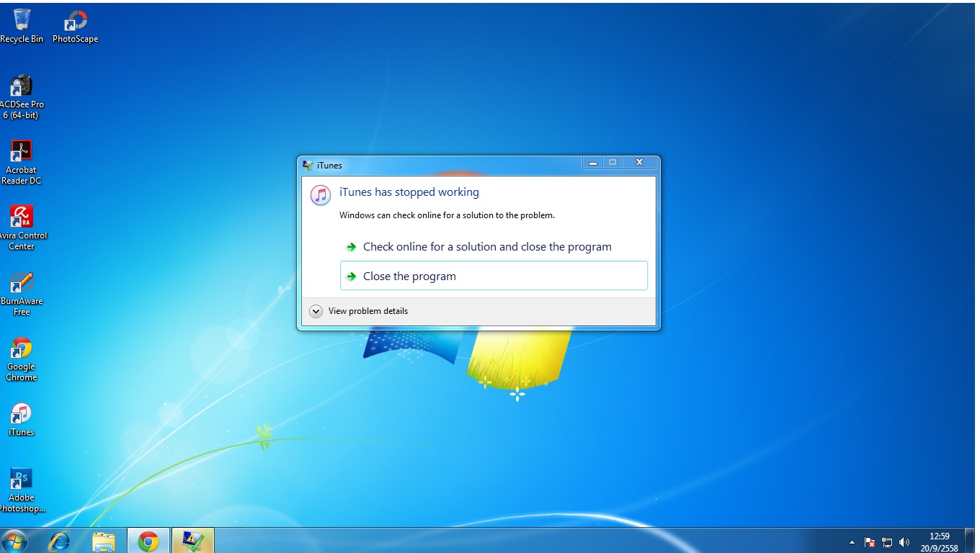This screenshot has width=980, height=553.
Task: Select the BurnAware Free desktop shortcut
Action: pyautogui.click(x=22, y=293)
